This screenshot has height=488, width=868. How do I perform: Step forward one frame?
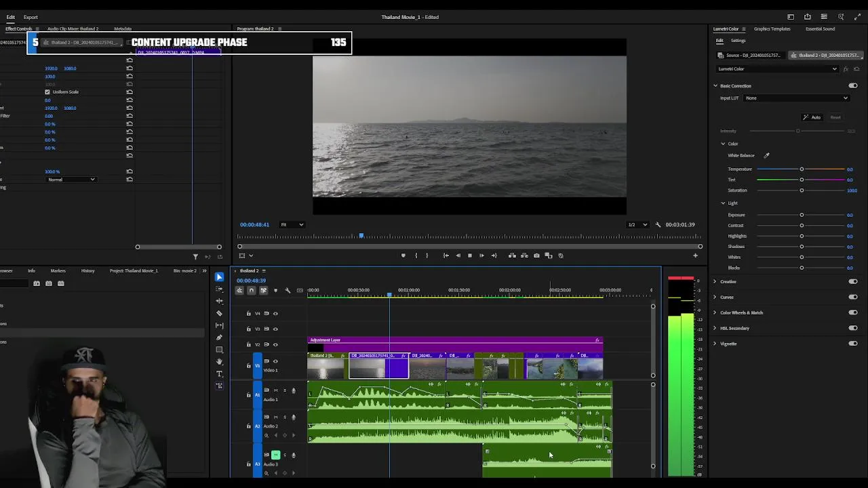coord(481,256)
